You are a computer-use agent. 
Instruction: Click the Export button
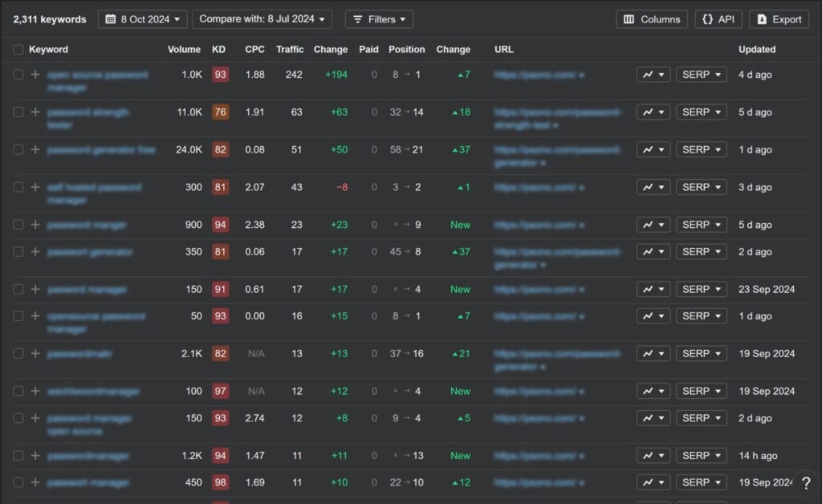(779, 19)
